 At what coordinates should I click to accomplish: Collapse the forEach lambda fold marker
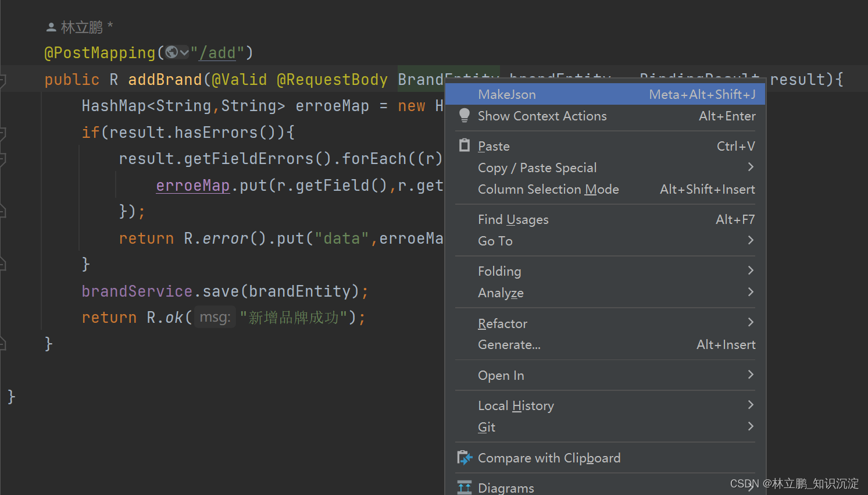click(x=2, y=159)
